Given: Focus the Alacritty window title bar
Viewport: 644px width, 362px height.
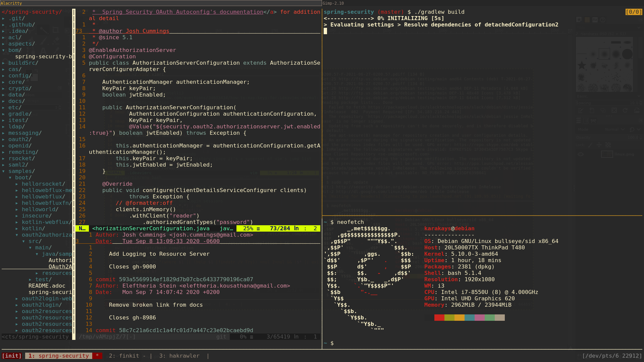Looking at the screenshot, I should [x=161, y=3].
